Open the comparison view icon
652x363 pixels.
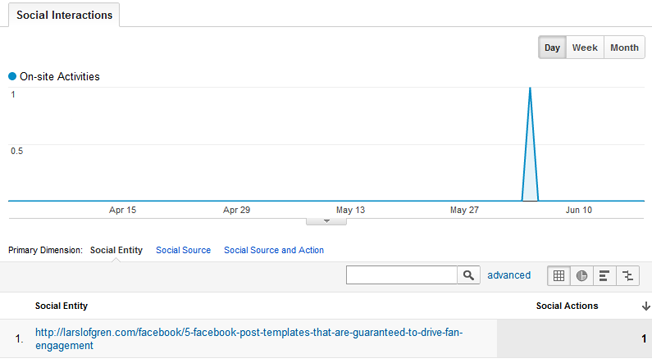[627, 276]
